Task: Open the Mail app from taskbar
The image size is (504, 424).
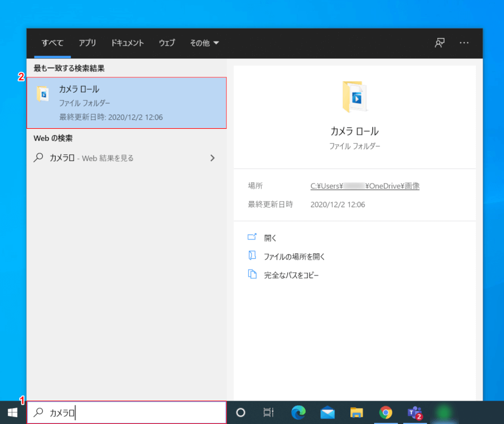Action: point(328,412)
